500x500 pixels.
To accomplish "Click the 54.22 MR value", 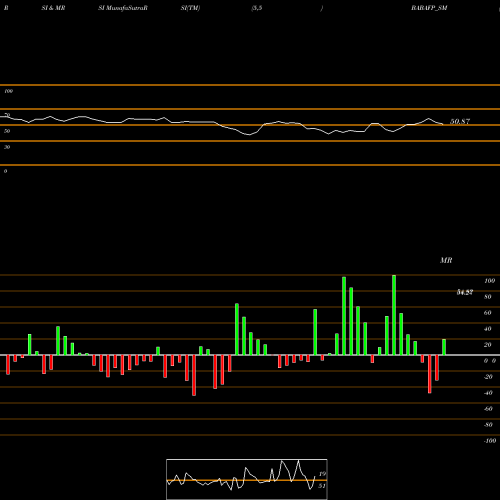I will pyautogui.click(x=465, y=292).
